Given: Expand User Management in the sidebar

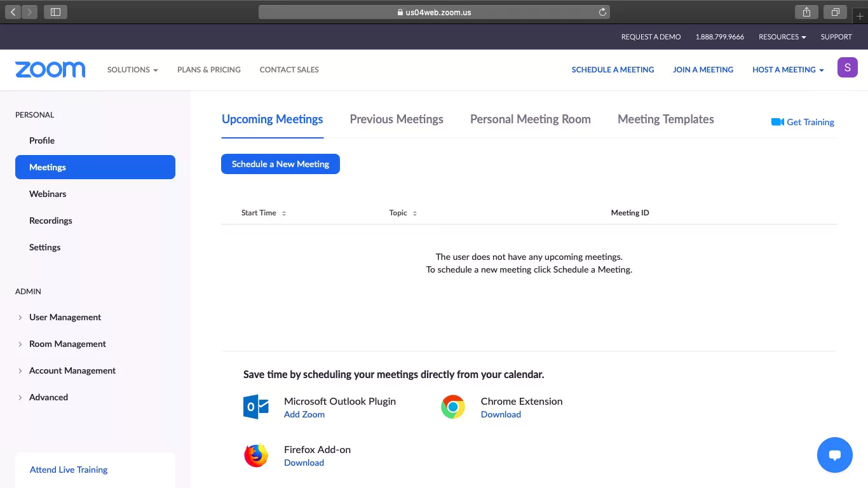Looking at the screenshot, I should [x=65, y=317].
